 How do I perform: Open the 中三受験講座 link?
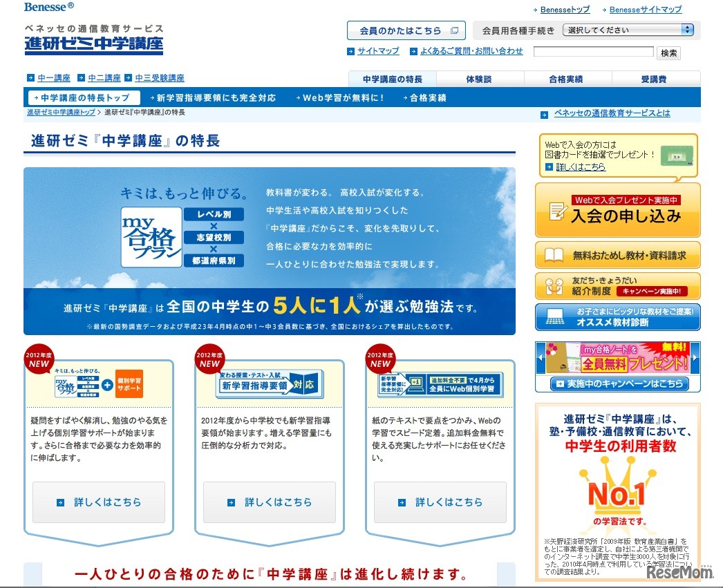tap(160, 78)
